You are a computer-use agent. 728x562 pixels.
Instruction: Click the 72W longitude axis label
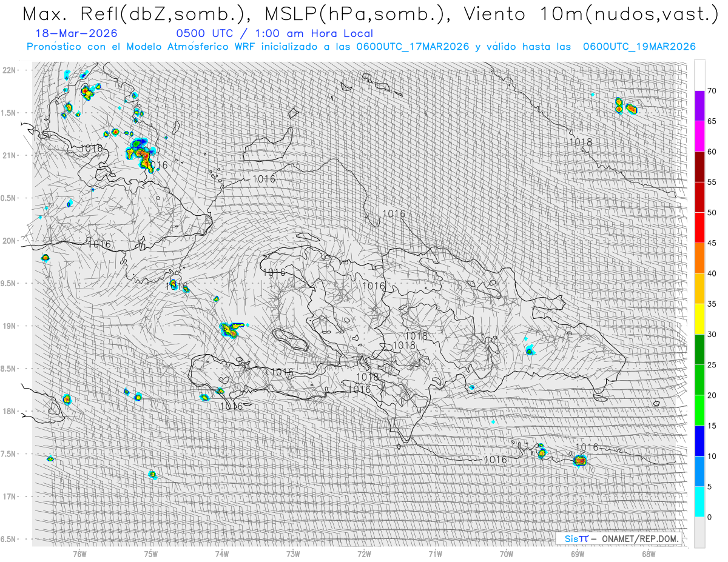click(x=364, y=553)
